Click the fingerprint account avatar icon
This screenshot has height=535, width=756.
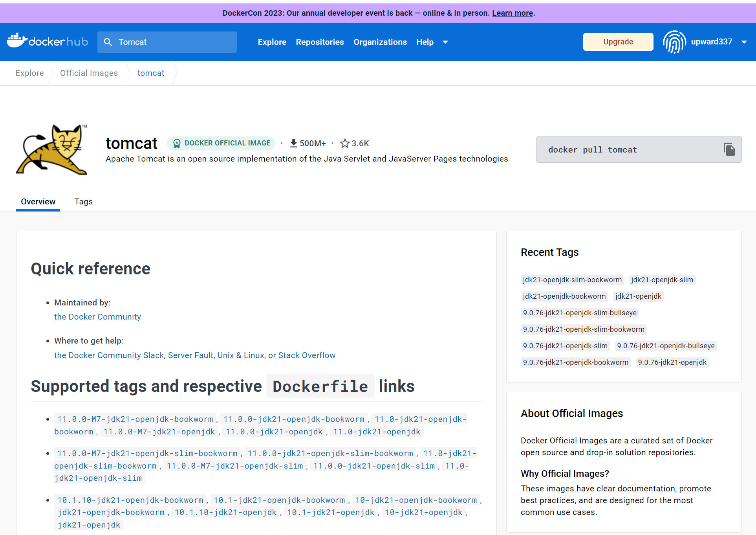pyautogui.click(x=674, y=42)
